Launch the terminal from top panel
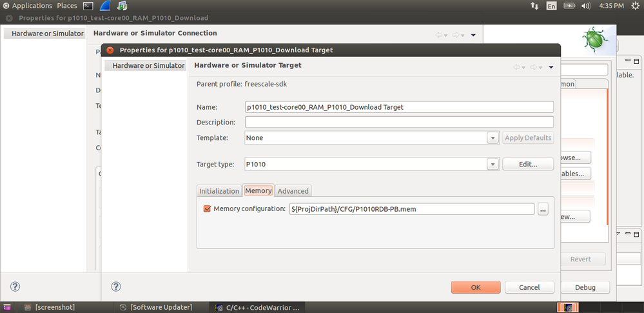Screen dimensions: 644x313 click(x=88, y=6)
